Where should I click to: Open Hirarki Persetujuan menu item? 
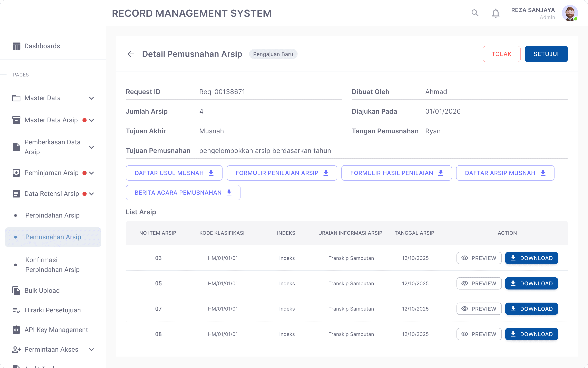pos(53,310)
